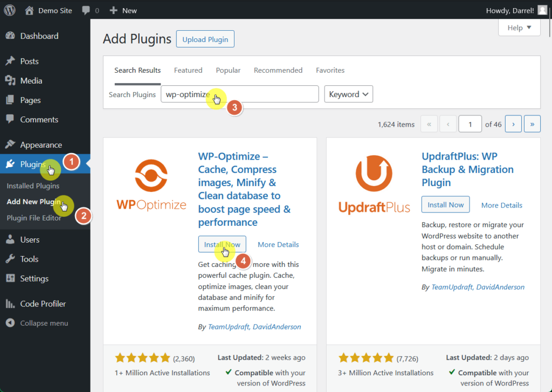Open More Details for UpdraftPlus
This screenshot has width=552, height=392.
(x=502, y=205)
